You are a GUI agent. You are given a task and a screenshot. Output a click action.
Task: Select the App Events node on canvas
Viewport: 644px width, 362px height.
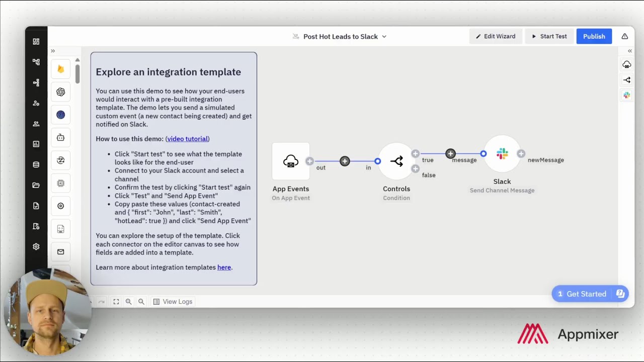pyautogui.click(x=291, y=161)
